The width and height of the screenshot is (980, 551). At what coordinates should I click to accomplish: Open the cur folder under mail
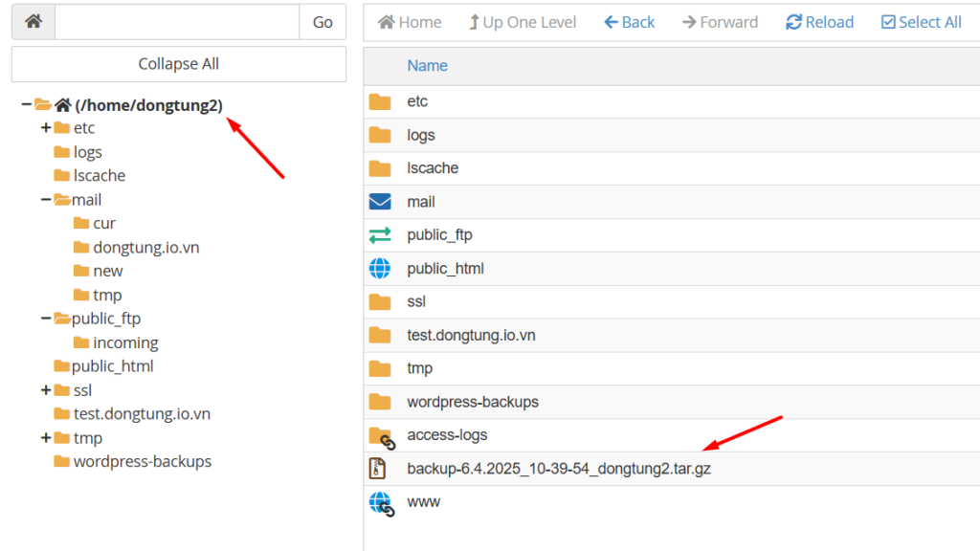(104, 223)
